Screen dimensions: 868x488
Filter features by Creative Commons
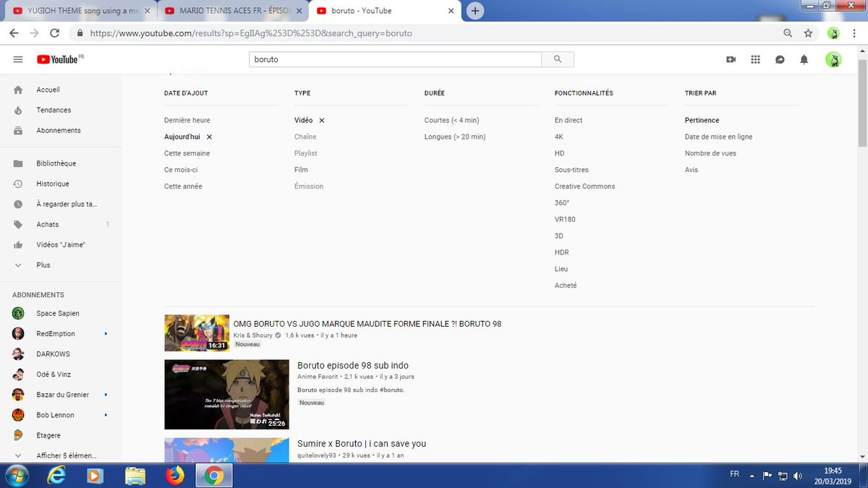584,187
